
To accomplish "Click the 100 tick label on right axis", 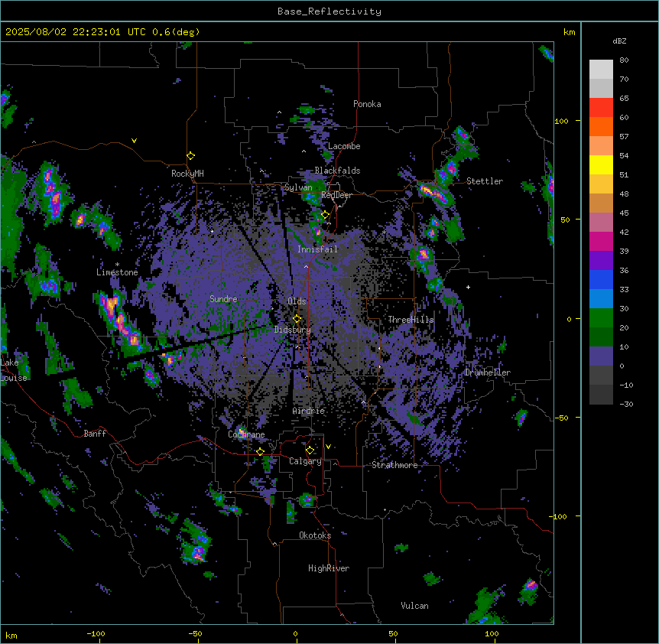I will tap(561, 121).
